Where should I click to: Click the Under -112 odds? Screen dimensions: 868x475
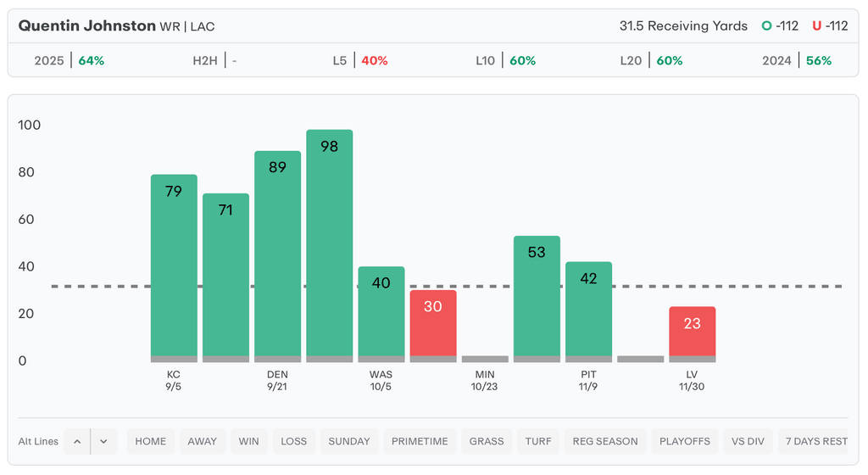coord(830,26)
